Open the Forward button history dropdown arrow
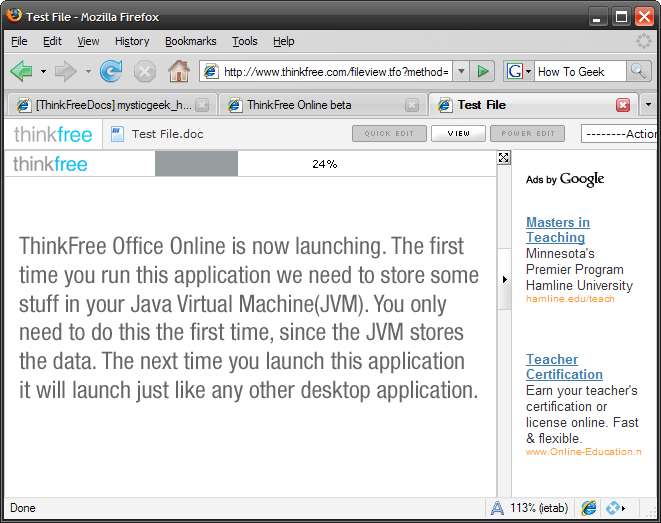This screenshot has width=661, height=523. tap(88, 71)
